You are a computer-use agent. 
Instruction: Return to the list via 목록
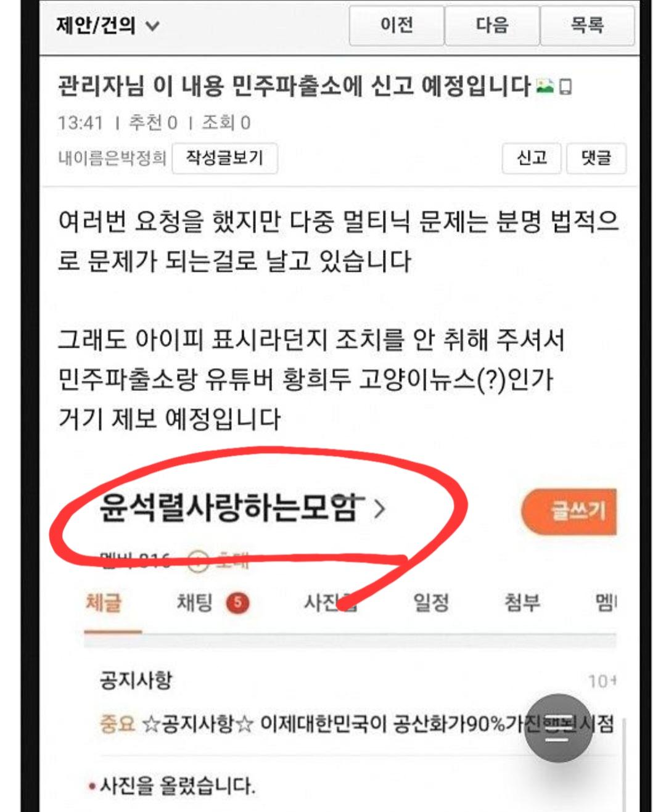coord(587,25)
